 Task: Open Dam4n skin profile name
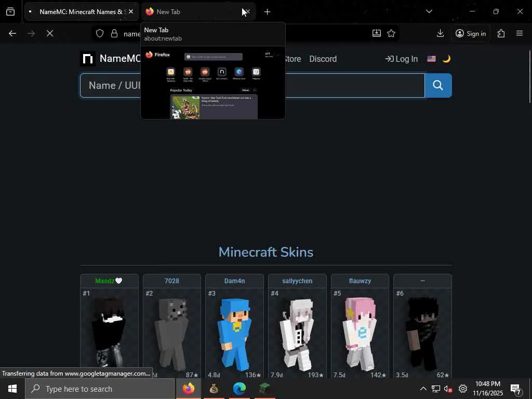(x=234, y=281)
